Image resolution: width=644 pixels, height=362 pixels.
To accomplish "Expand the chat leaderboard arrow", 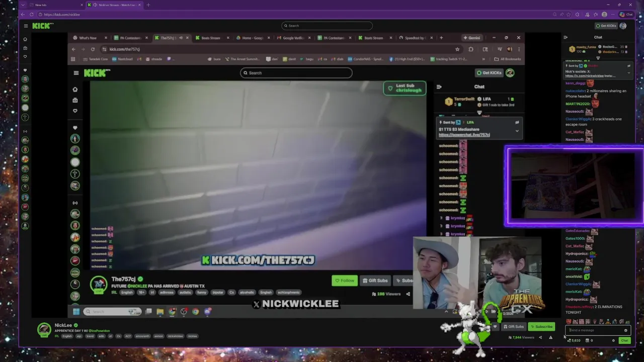I will [598, 57].
